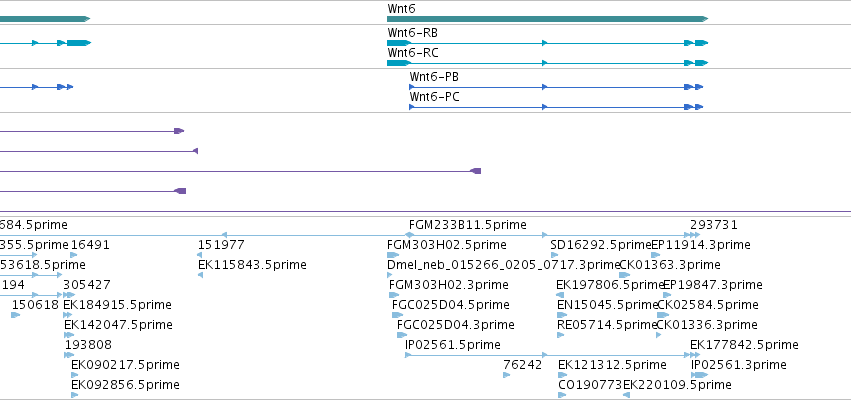Click the 193808 EST label
The image size is (851, 400).
(x=88, y=345)
